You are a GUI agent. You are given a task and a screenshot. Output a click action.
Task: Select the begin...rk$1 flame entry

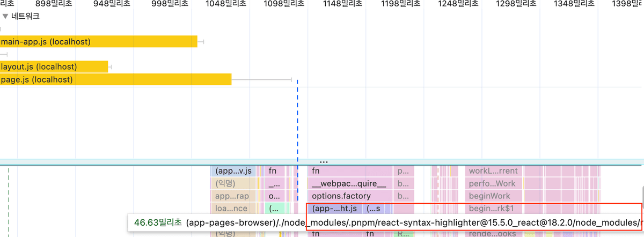[x=493, y=208]
